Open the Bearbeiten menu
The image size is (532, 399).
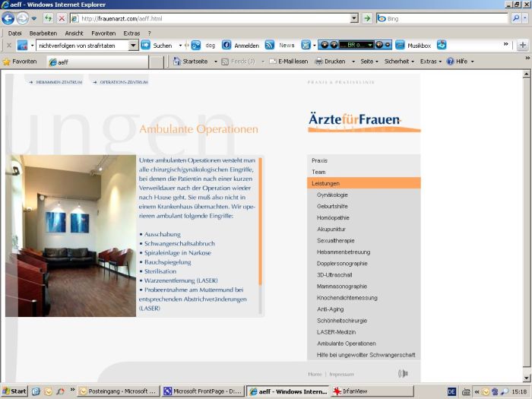coord(43,33)
